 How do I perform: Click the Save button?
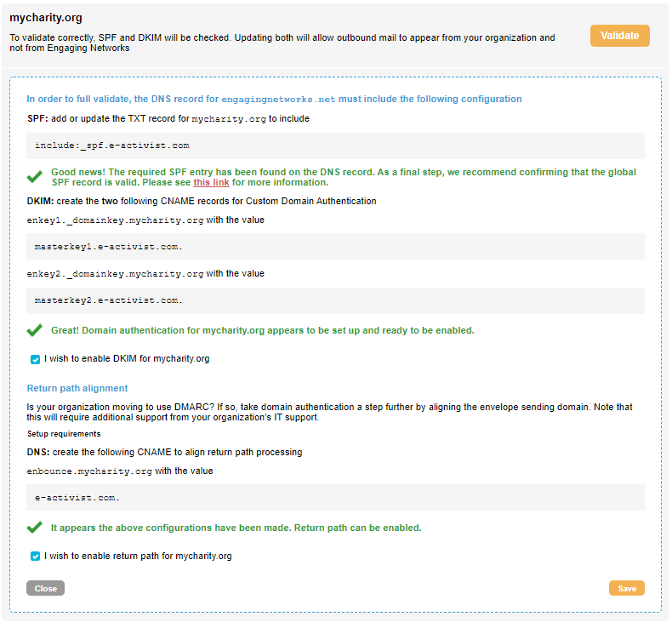point(626,588)
